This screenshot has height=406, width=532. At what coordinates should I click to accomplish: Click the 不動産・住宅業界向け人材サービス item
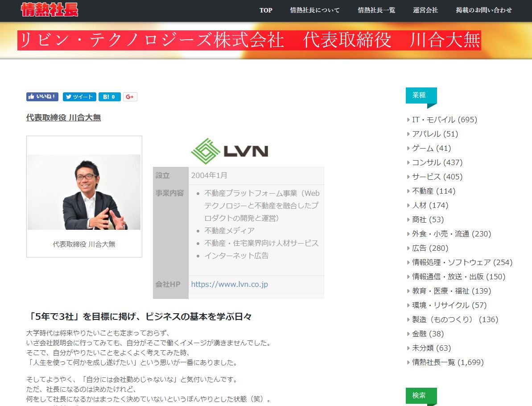click(261, 243)
